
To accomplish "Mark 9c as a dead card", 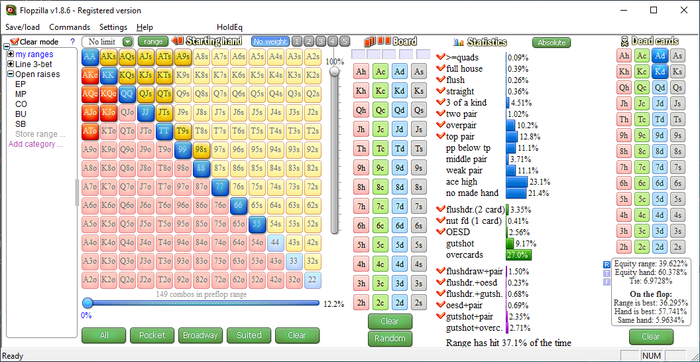I will pyautogui.click(x=642, y=135).
